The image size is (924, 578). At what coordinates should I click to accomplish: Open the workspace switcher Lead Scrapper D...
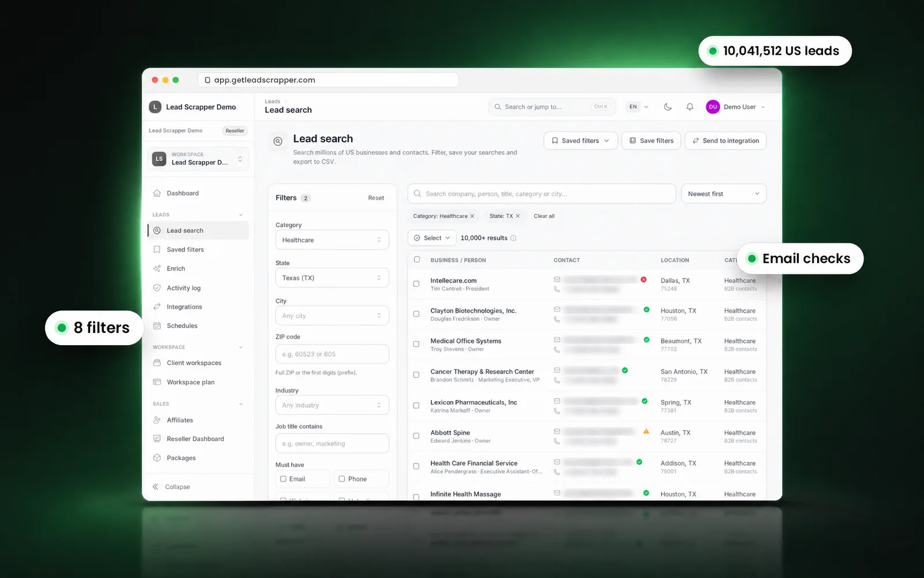(198, 159)
